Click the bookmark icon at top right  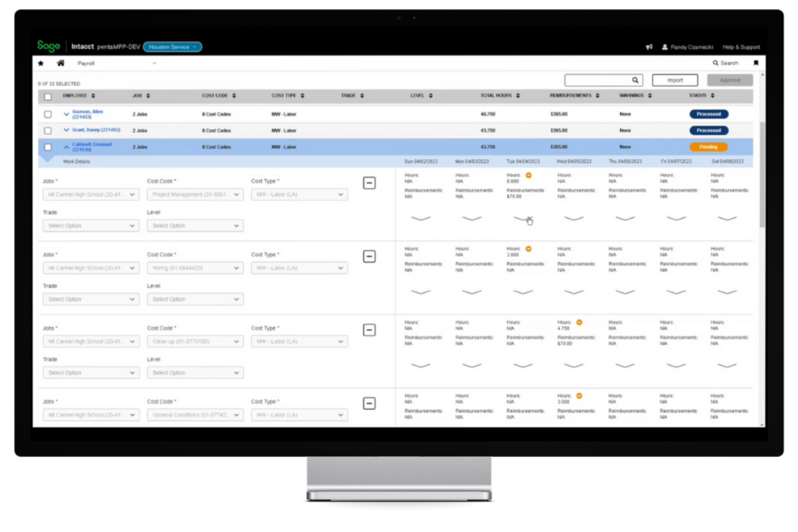click(x=756, y=63)
